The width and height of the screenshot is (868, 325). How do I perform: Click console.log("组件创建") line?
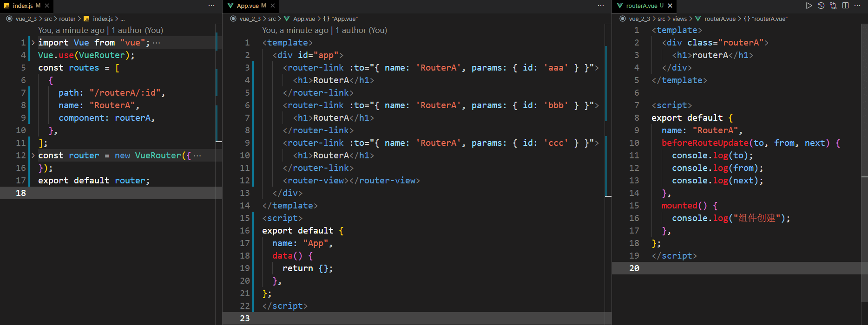(731, 218)
